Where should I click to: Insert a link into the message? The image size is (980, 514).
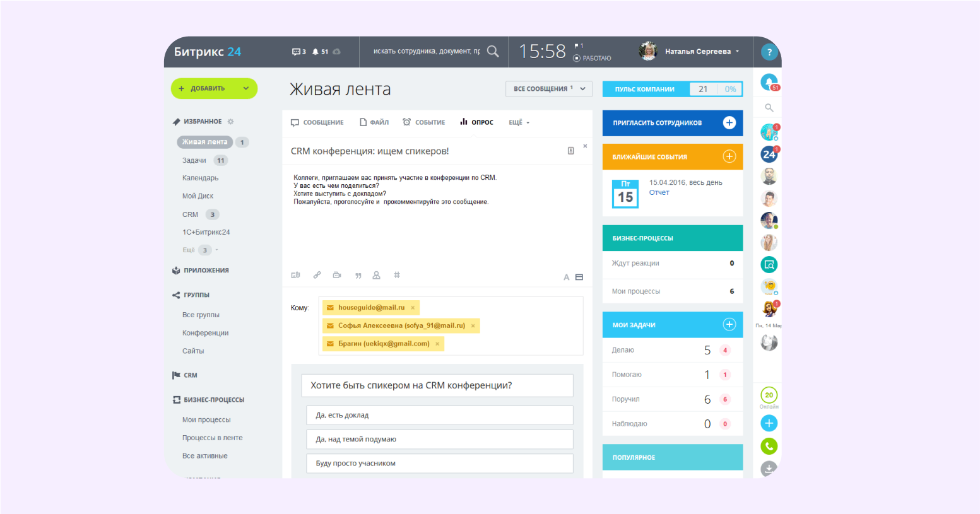[317, 275]
